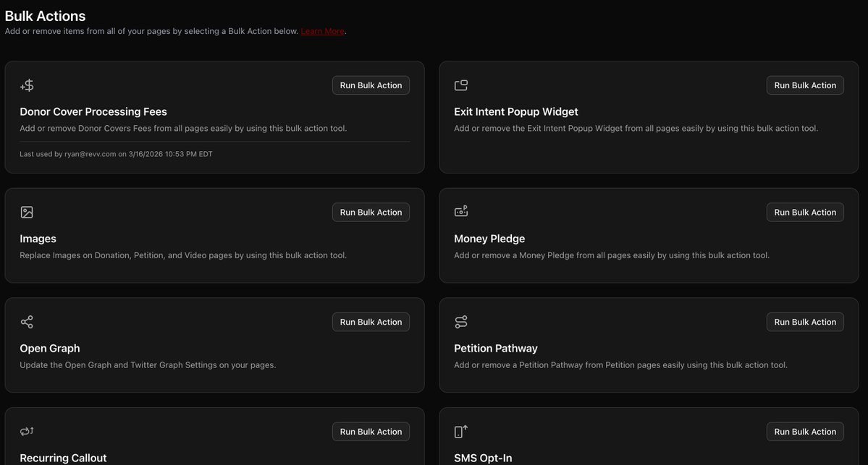Click 'Update the Open Graph and Twitter' description
The height and width of the screenshot is (465, 868).
click(x=148, y=365)
